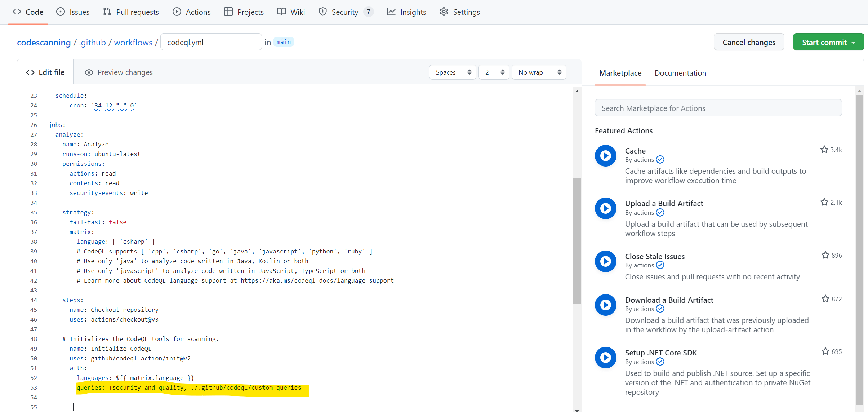This screenshot has width=868, height=412.
Task: Open the No wrap line-wrap dropdown
Action: 538,72
